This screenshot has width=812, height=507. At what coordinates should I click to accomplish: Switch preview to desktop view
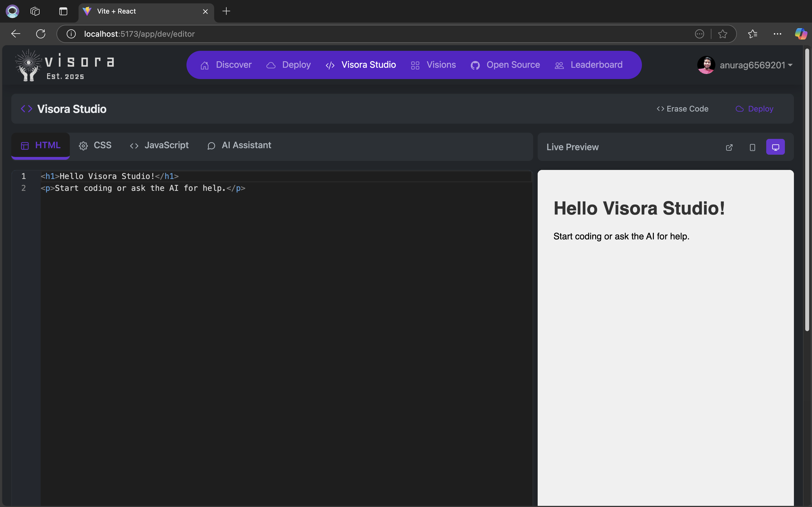tap(775, 147)
